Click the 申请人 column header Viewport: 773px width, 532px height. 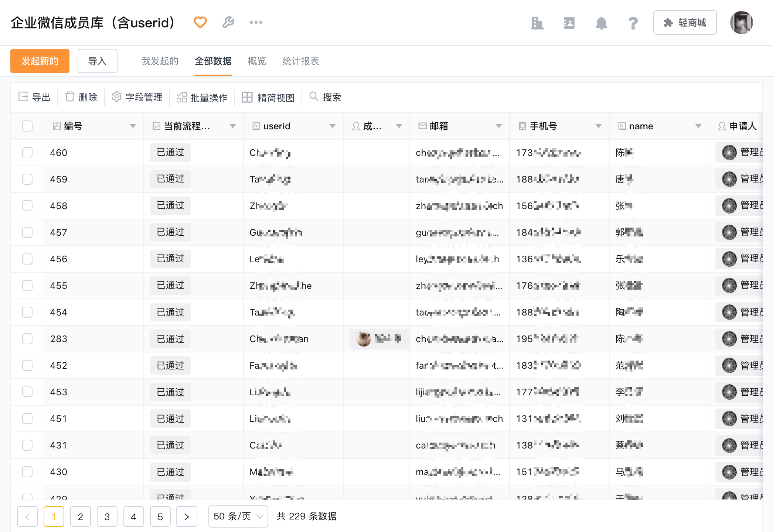tap(737, 126)
